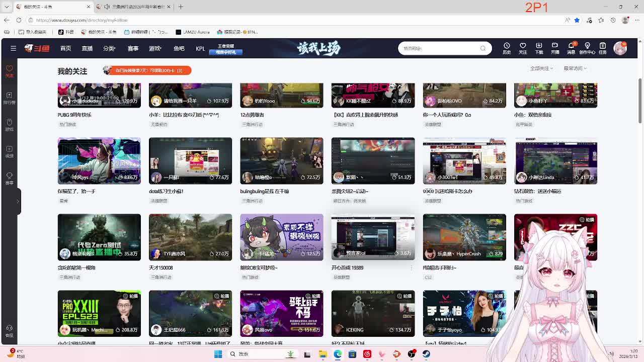Open the 最常访问 sort dropdown
The width and height of the screenshot is (644, 362).
(x=575, y=68)
